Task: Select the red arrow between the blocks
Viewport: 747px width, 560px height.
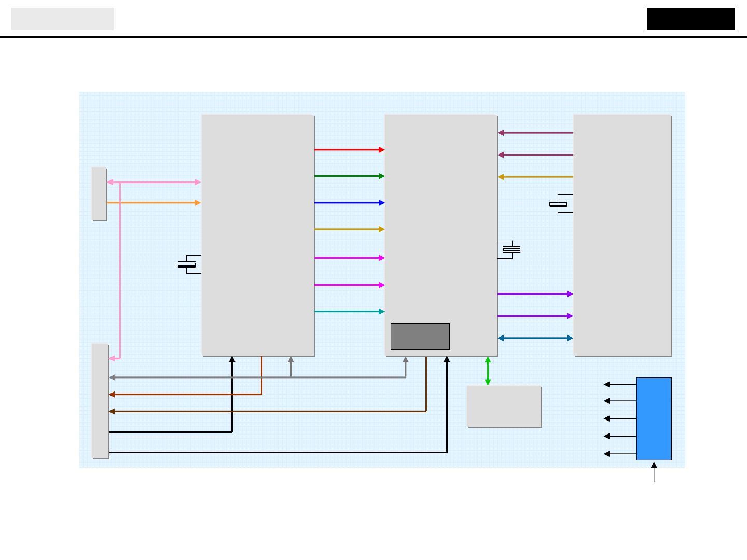Action: 350,150
